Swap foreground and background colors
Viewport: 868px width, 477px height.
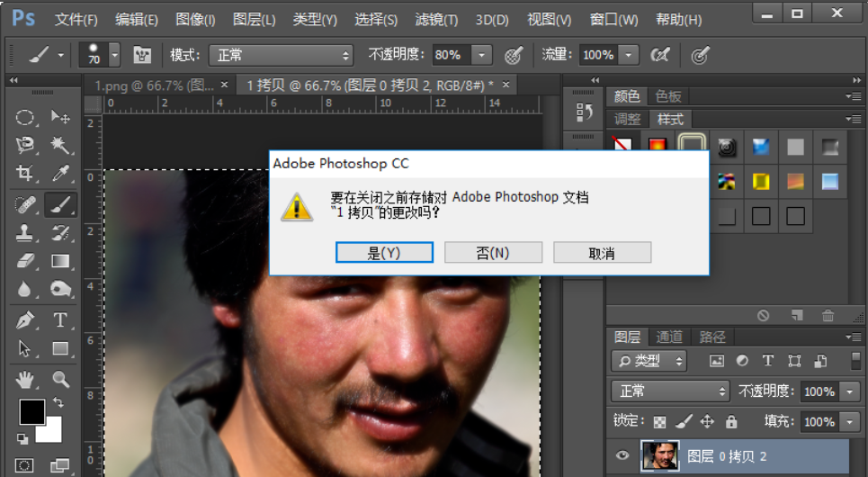coord(58,401)
